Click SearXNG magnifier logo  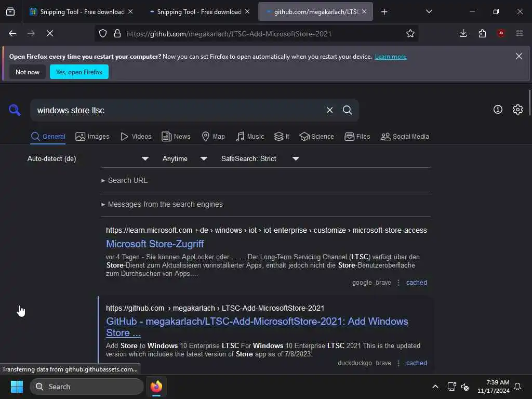coord(15,110)
